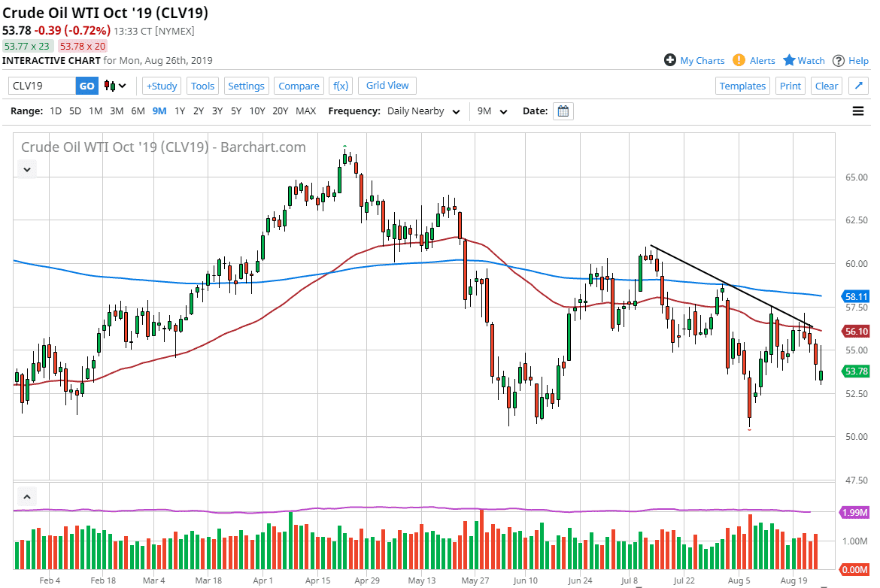The width and height of the screenshot is (880, 588).
Task: Open the chart hamburger menu
Action: tap(858, 111)
